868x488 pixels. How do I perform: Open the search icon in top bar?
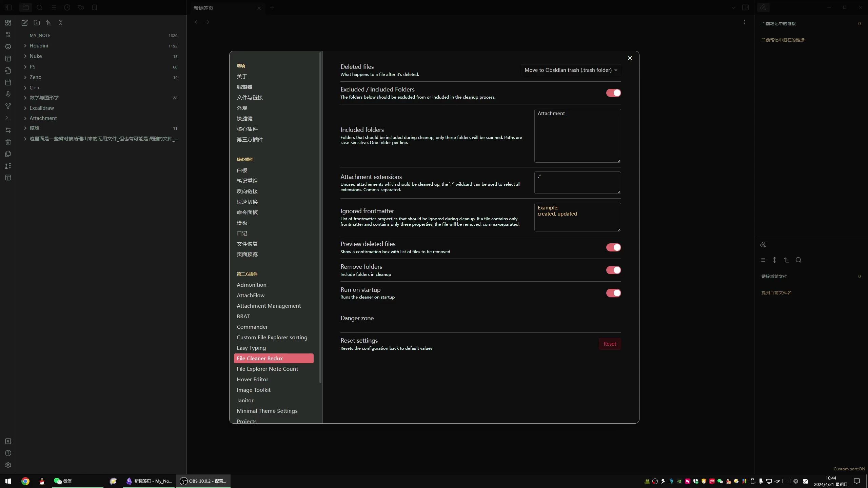click(x=39, y=7)
